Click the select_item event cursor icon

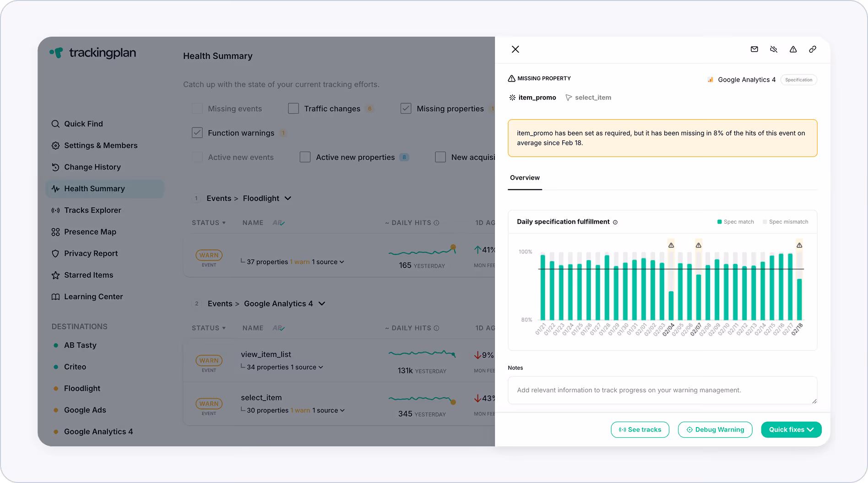pyautogui.click(x=569, y=98)
